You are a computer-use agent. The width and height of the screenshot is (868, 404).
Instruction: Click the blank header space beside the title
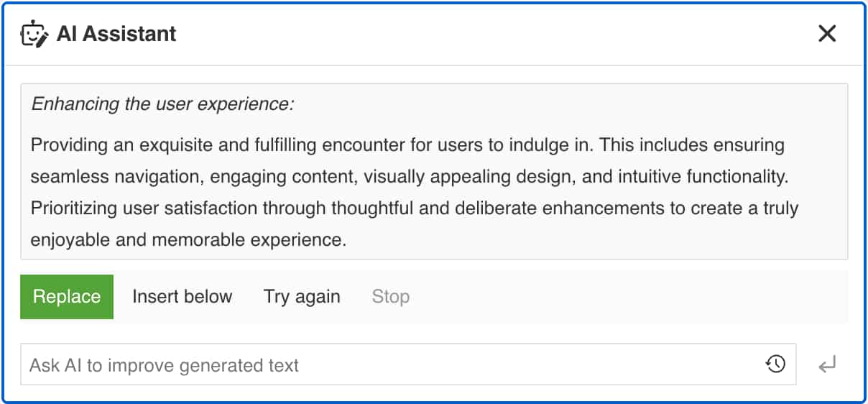[x=489, y=34]
